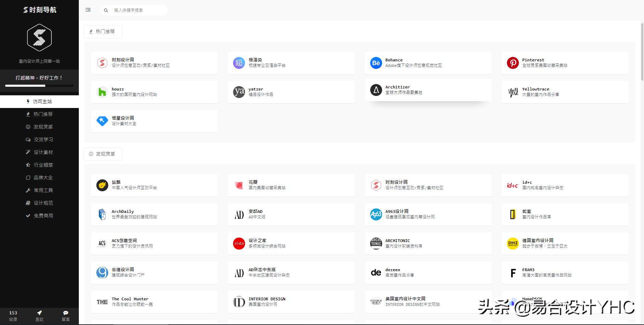
Task: Click the 美国室内设计中文网 link text
Action: point(405,299)
